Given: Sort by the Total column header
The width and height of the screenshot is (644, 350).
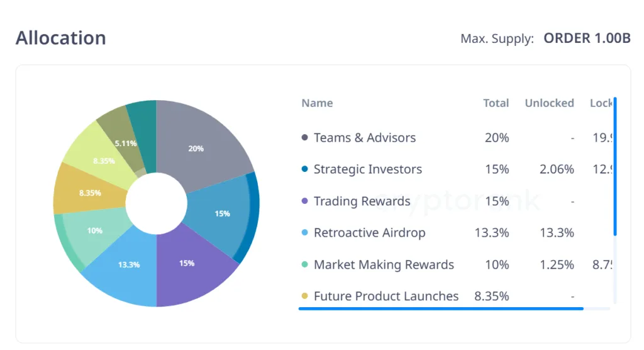Looking at the screenshot, I should point(496,103).
